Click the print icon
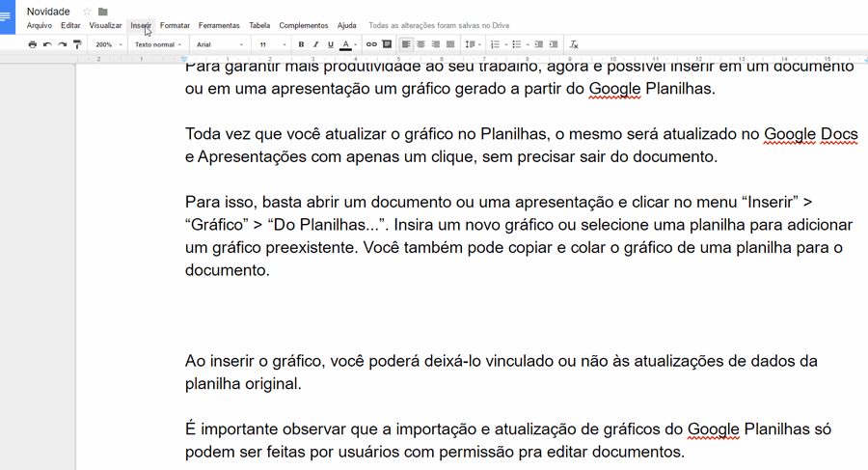The height and width of the screenshot is (470, 868). [33, 44]
